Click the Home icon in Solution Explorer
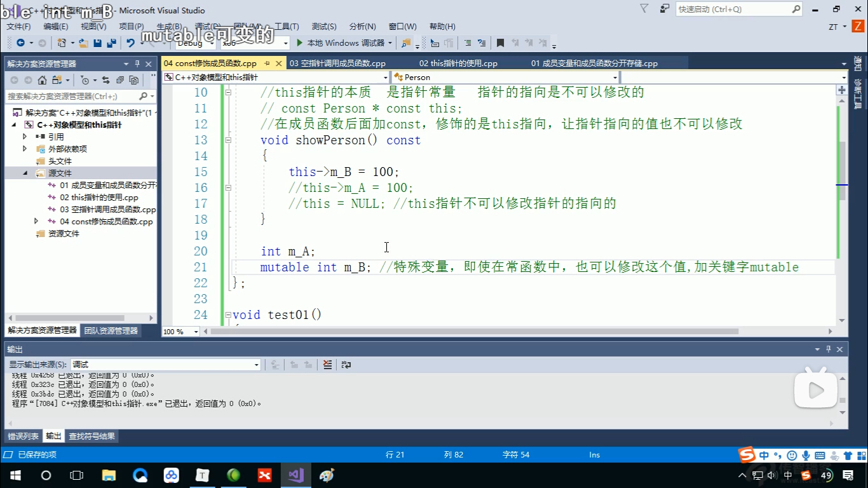Viewport: 868px width, 488px height. [42, 80]
